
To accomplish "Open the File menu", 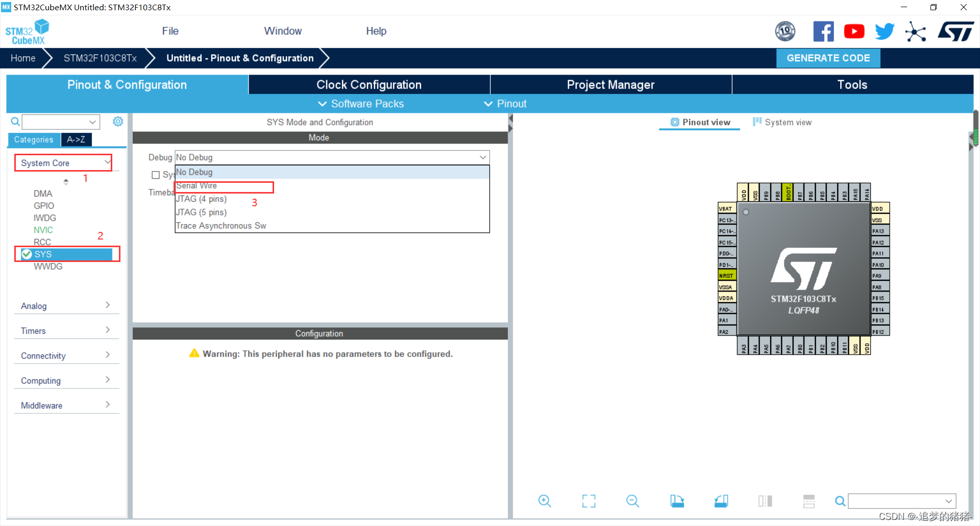I will coord(170,31).
